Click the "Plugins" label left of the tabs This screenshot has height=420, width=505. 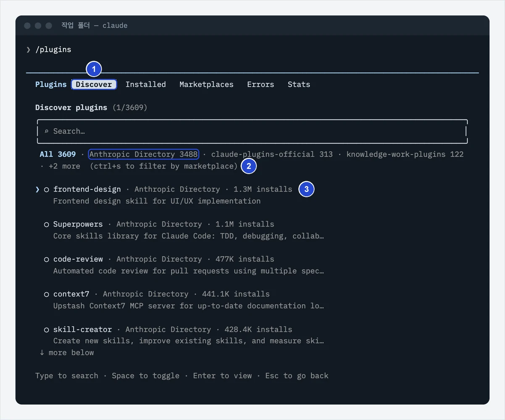[x=51, y=85]
